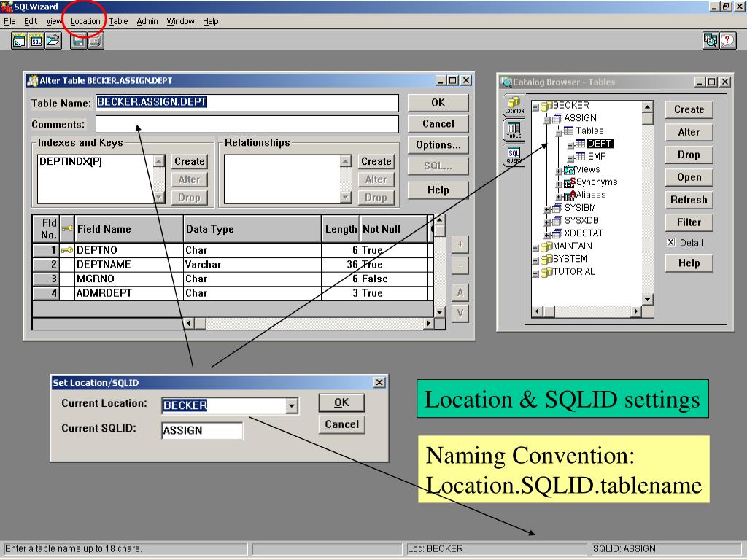Click the plus add-field button beside the grid
The image size is (747, 560).
(x=460, y=245)
